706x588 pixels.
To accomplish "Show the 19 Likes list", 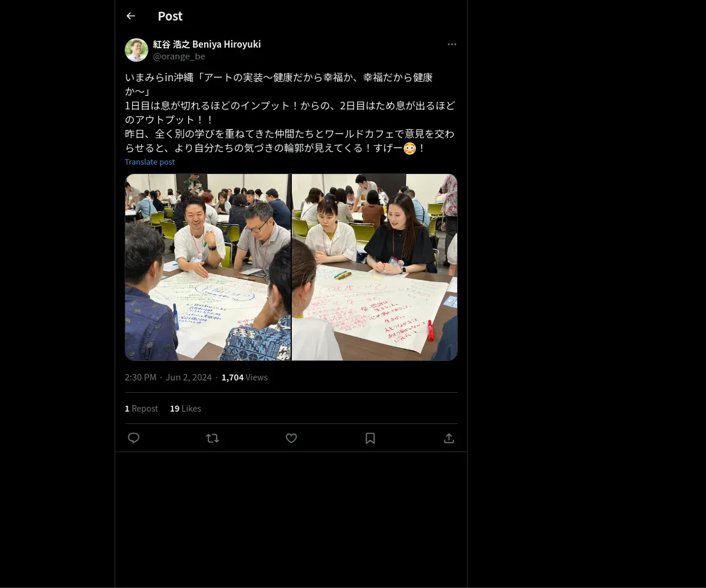I will click(185, 408).
